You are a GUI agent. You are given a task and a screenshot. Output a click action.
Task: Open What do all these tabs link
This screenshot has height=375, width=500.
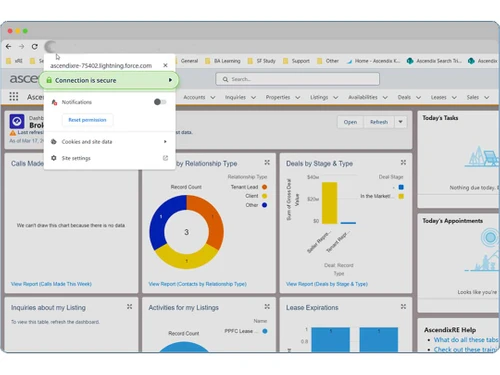click(x=466, y=340)
